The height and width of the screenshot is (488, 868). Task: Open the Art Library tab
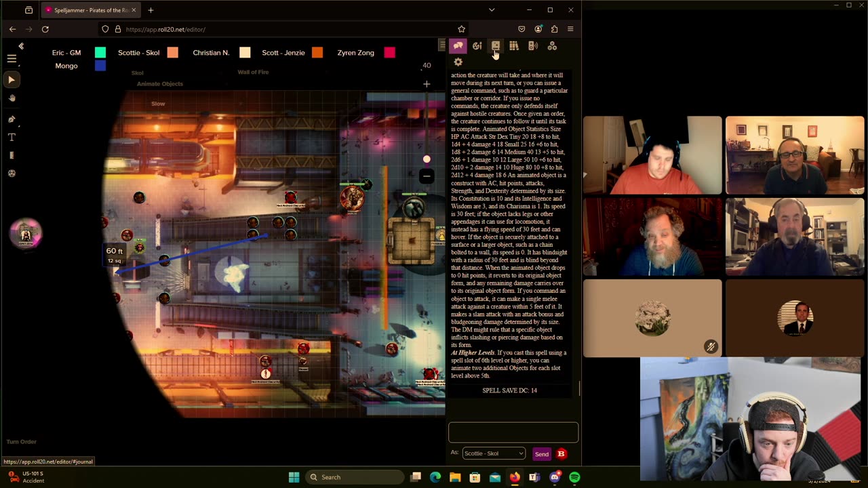pyautogui.click(x=477, y=46)
